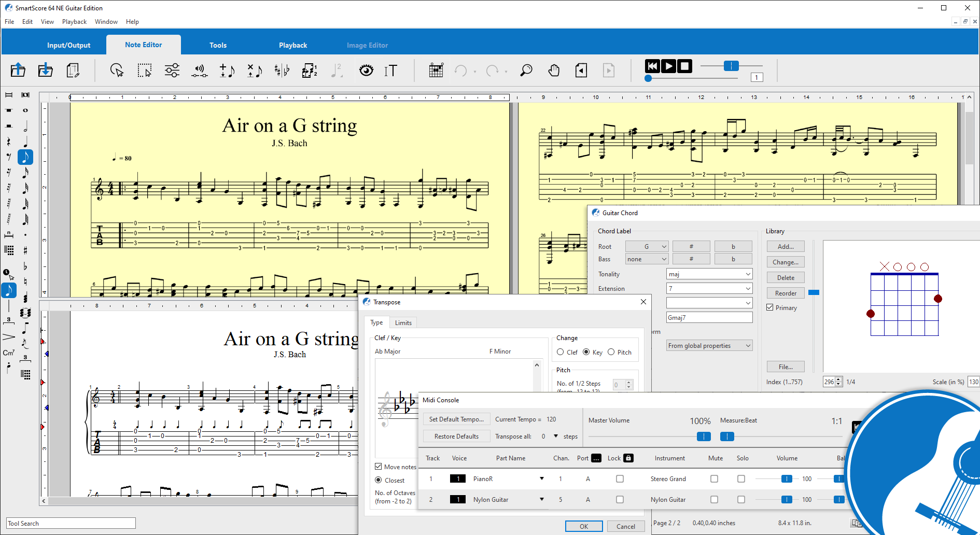Screen dimensions: 980x535
Task: Open the guitar fretboard grid tool
Action: (436, 70)
